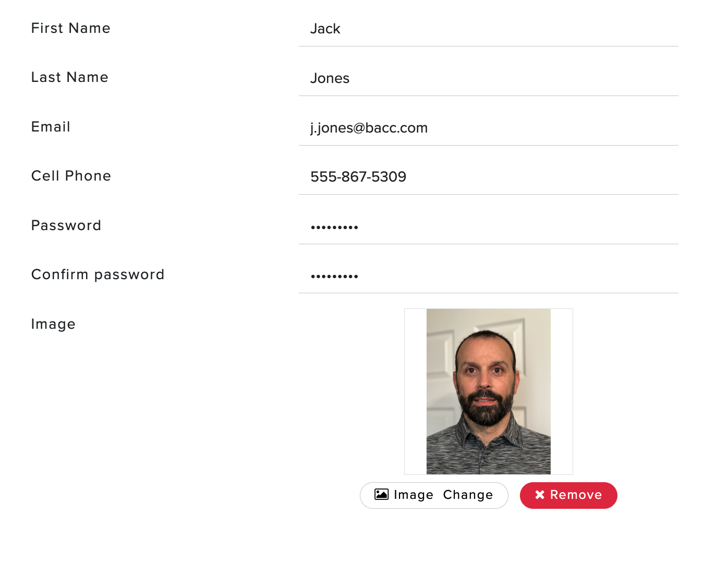Select the Confirm password field
Viewport: 728px width, 573px height.
489,276
